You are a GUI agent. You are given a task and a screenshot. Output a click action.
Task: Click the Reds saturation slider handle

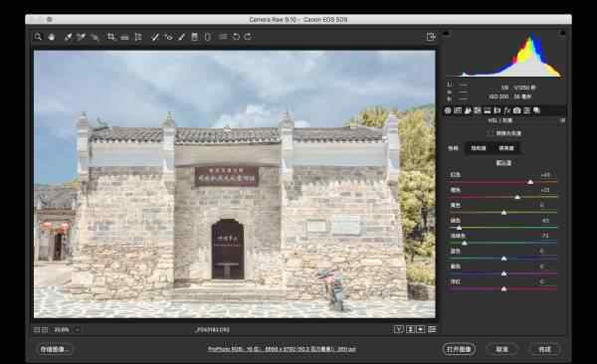530,182
